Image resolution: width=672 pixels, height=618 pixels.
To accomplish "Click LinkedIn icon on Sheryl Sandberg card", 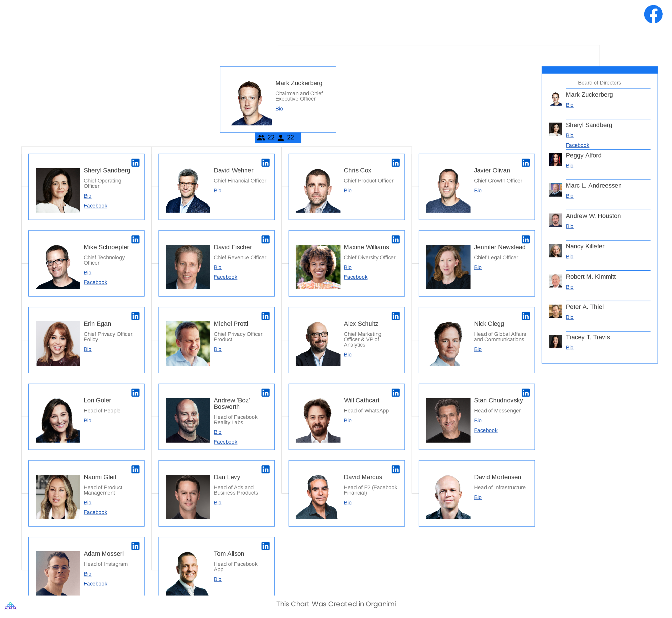I will pos(135,161).
